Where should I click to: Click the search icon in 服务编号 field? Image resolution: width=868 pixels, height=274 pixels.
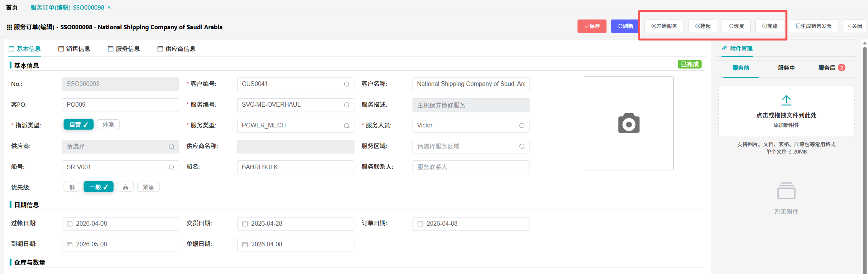(347, 105)
